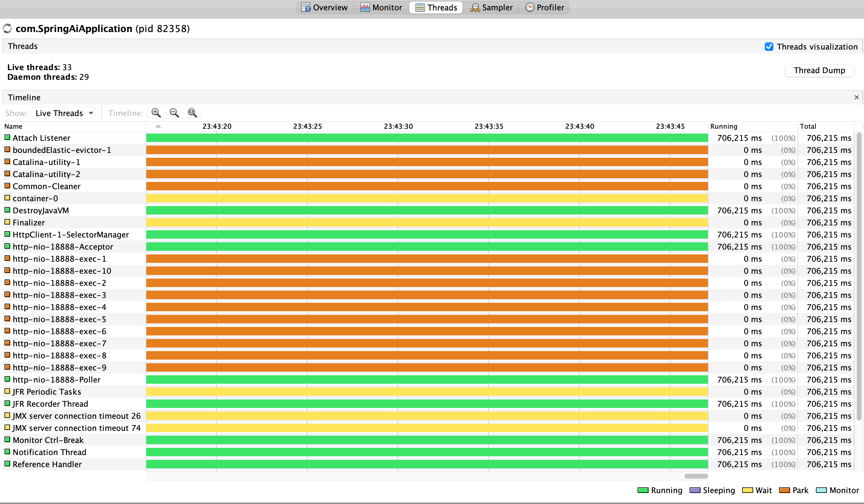
Task: Open the Live Threads show dropdown
Action: tap(64, 113)
